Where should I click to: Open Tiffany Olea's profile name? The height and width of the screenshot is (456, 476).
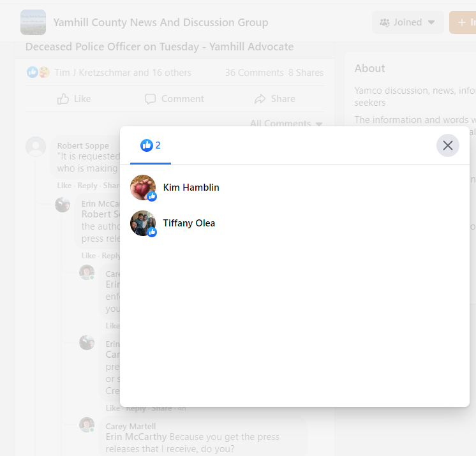pos(189,223)
